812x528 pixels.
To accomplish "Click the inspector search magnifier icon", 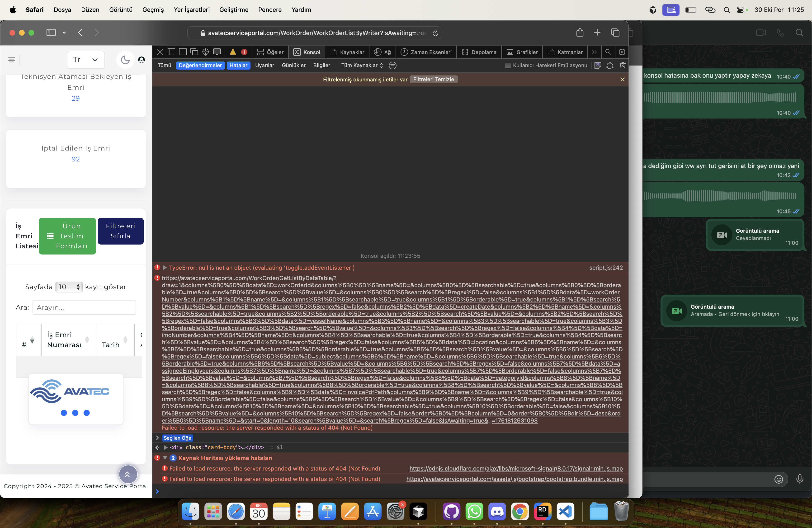I will [x=608, y=52].
